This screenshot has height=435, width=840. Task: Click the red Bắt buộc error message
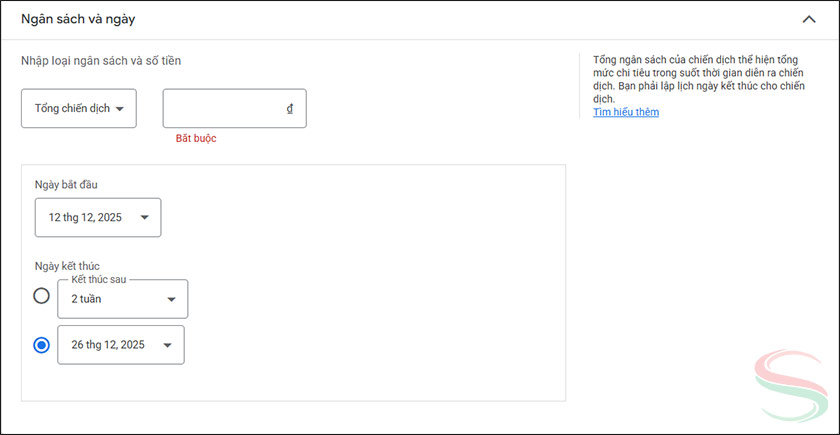click(x=196, y=138)
